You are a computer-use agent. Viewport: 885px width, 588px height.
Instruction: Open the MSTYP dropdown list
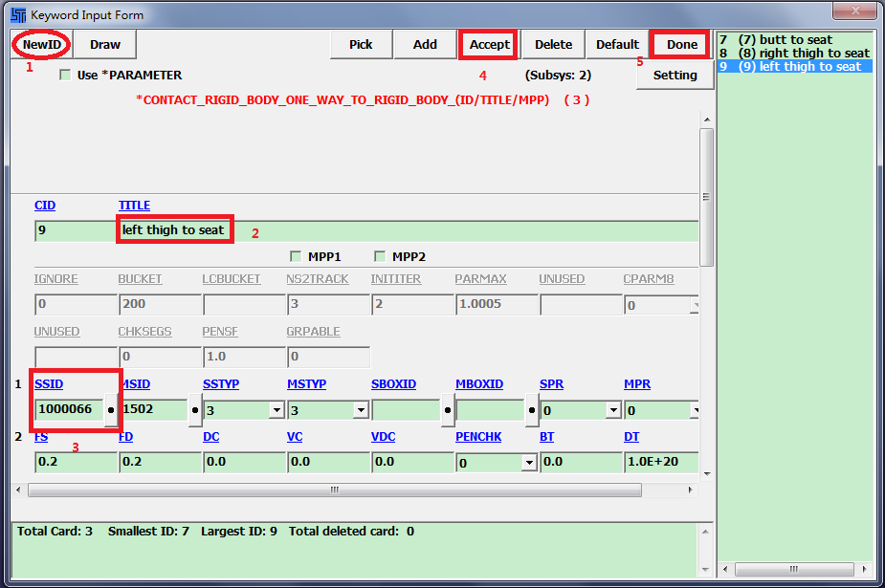point(361,410)
